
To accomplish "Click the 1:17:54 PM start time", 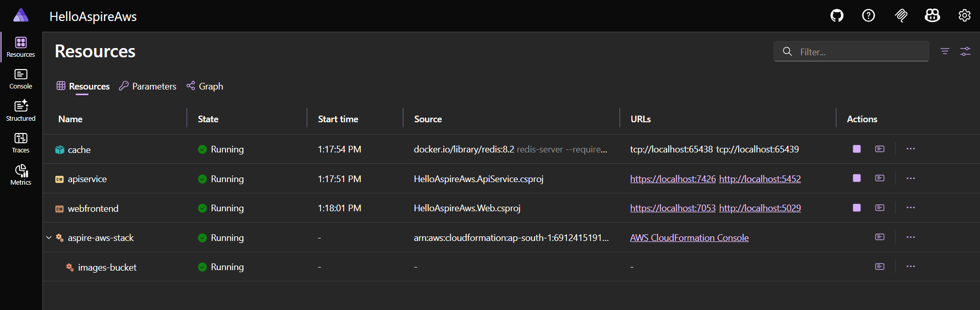I will (x=339, y=149).
